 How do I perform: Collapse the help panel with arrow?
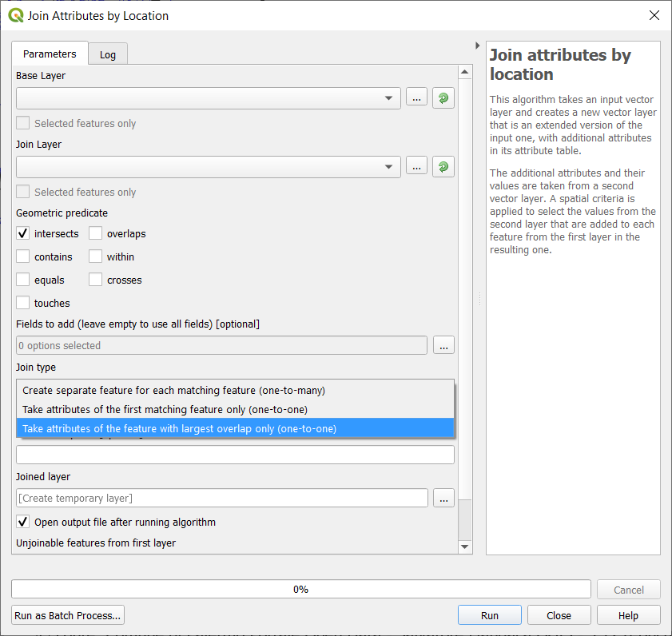pyautogui.click(x=478, y=46)
